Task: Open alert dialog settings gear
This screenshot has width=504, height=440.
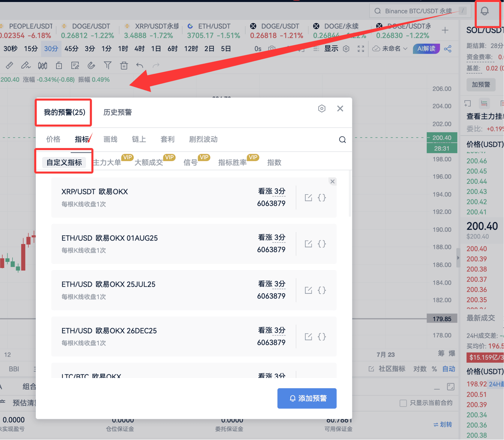Action: pos(322,108)
